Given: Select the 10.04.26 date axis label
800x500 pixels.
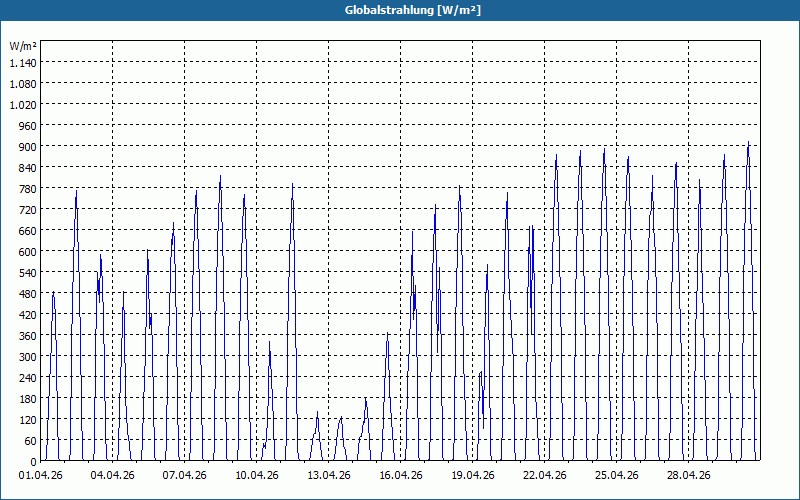Looking at the screenshot, I should [x=256, y=475].
